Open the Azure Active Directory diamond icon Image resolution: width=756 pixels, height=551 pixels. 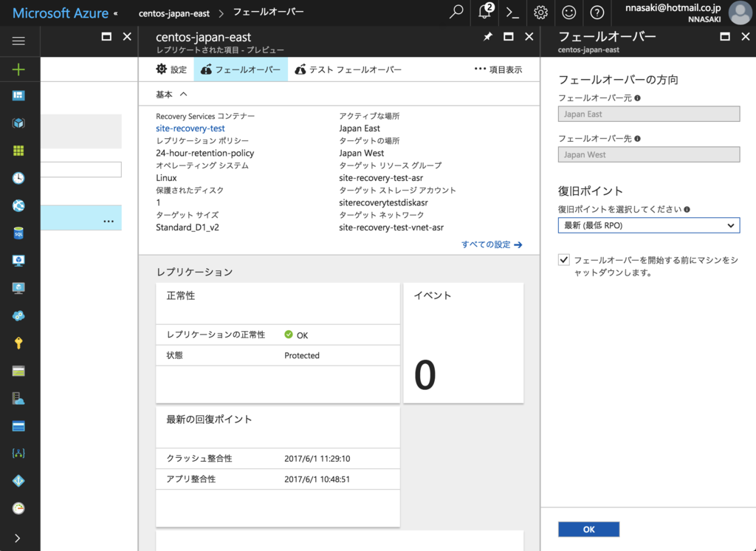pos(18,481)
